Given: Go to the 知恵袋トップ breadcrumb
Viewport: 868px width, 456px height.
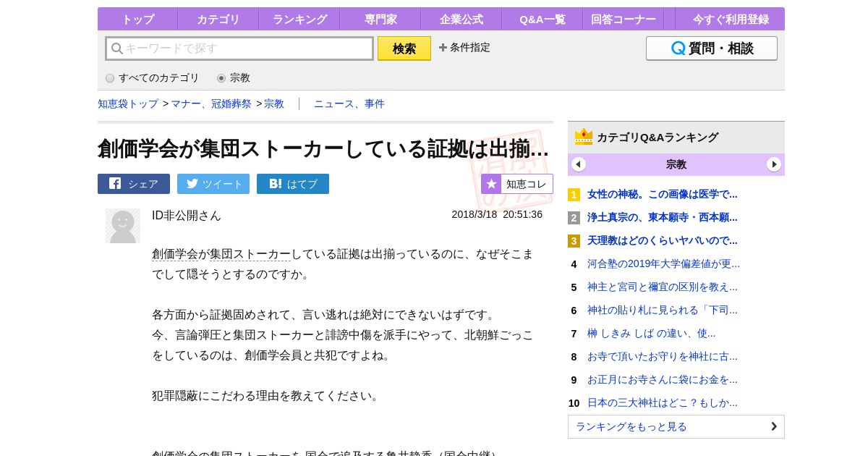Looking at the screenshot, I should [128, 104].
